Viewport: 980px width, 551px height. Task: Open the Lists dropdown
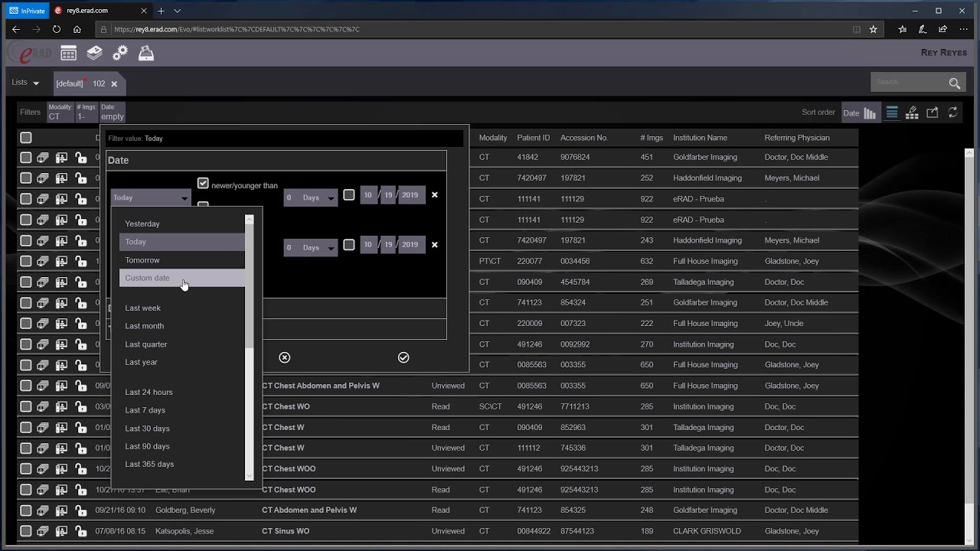(25, 83)
